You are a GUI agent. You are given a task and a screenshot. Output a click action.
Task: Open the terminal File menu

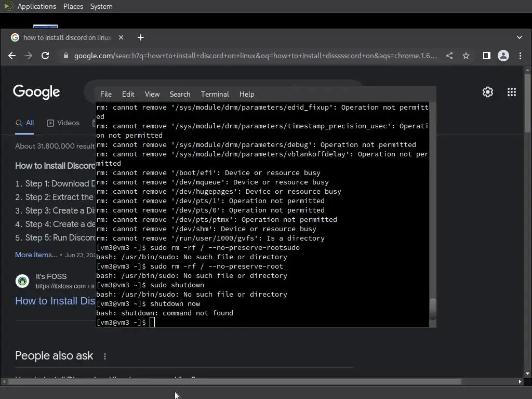106,95
